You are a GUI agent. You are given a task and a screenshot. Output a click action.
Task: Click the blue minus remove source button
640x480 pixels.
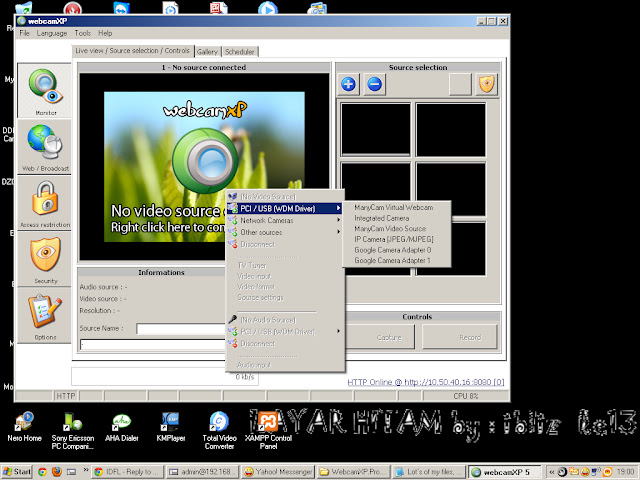(x=373, y=85)
